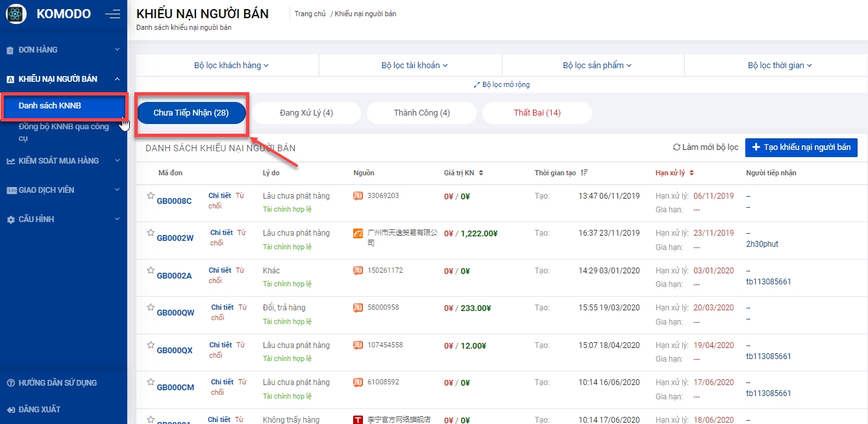
Task: Switch to the Đang Xử Lý (4) tab
Action: coord(306,113)
